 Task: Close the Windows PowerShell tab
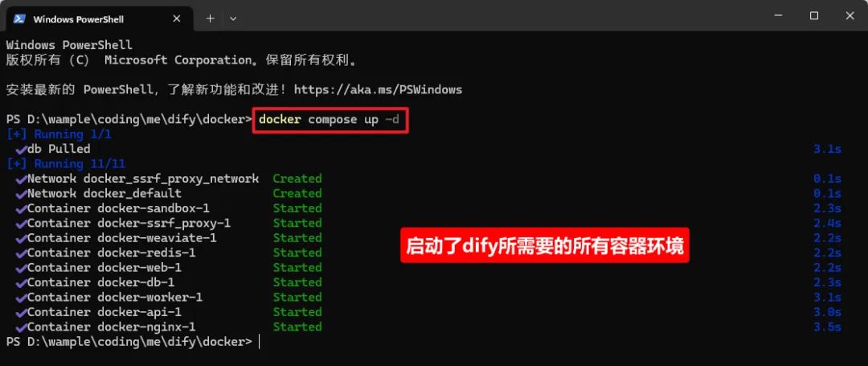(x=177, y=19)
